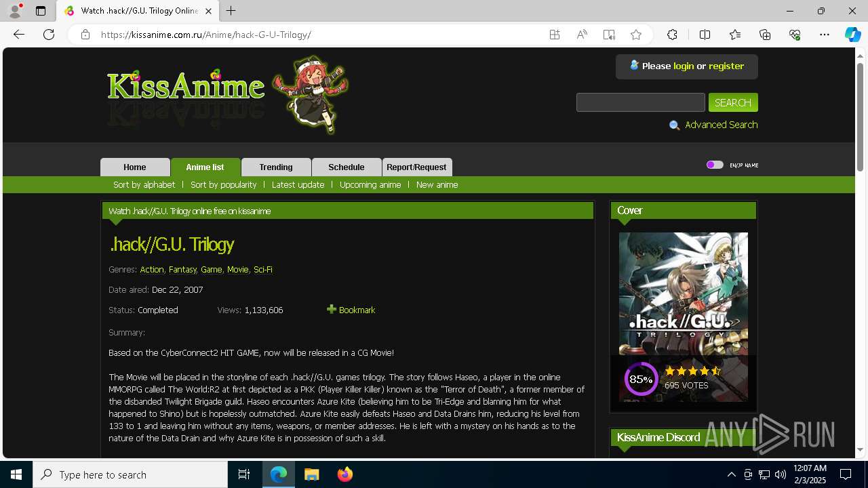Open the notification center icon
Image resolution: width=868 pixels, height=488 pixels.
point(846,474)
